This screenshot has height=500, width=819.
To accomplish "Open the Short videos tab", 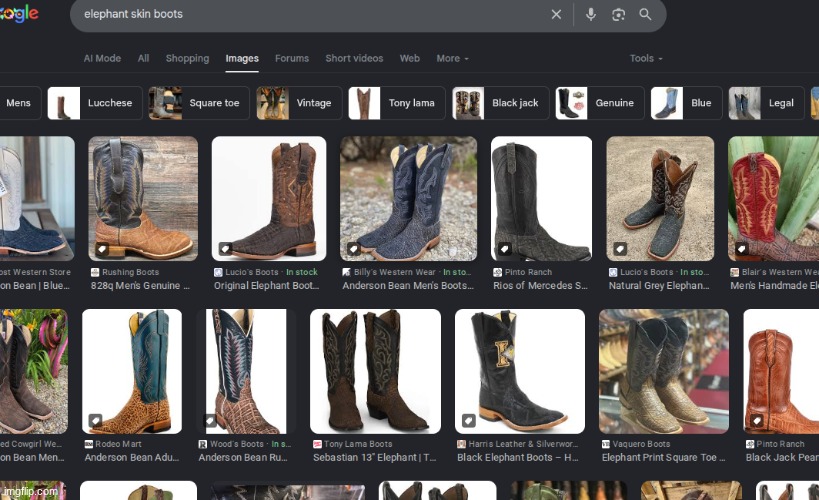I will tap(354, 59).
